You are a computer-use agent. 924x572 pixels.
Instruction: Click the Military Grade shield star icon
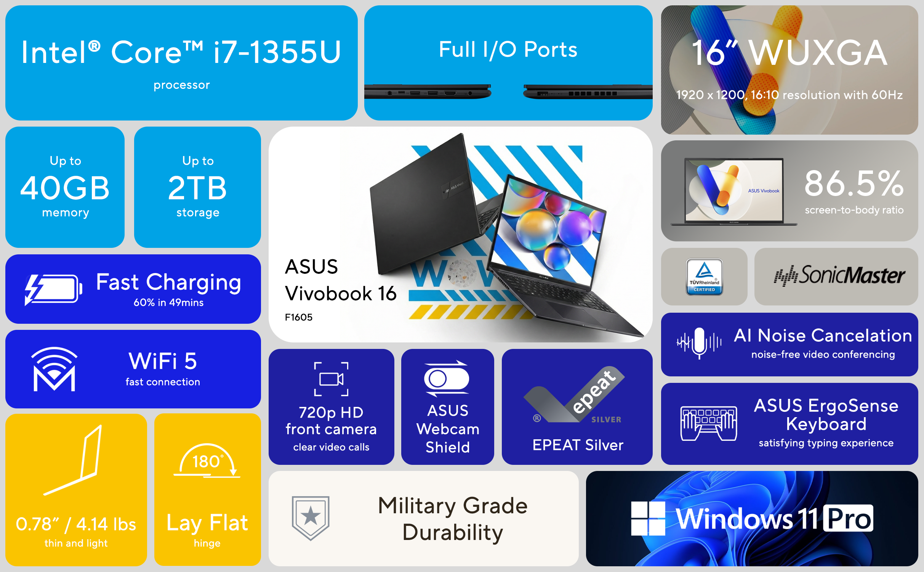click(x=311, y=518)
